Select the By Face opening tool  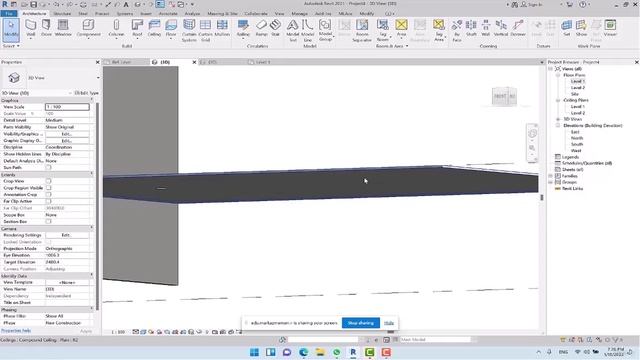pyautogui.click(x=457, y=31)
